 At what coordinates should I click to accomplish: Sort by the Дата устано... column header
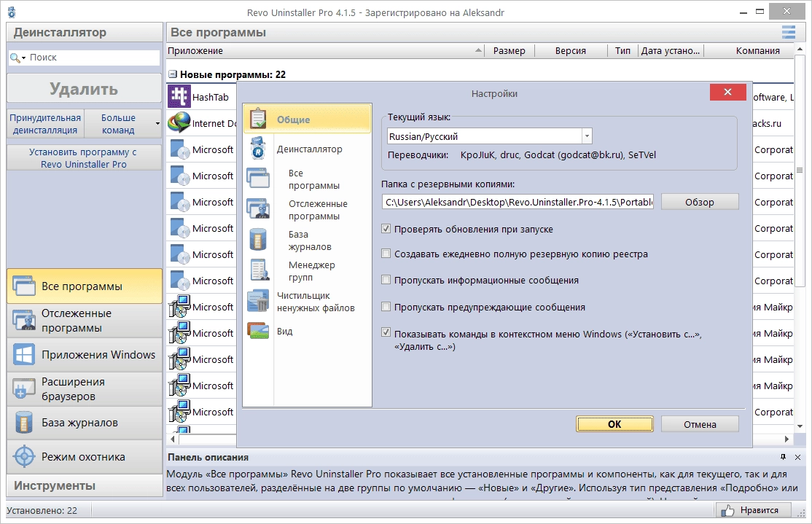(x=671, y=51)
